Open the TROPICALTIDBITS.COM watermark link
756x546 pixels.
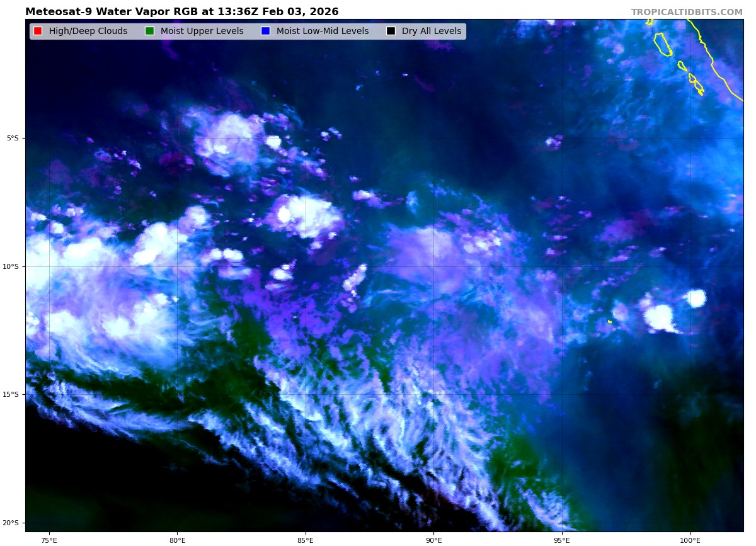coord(687,12)
